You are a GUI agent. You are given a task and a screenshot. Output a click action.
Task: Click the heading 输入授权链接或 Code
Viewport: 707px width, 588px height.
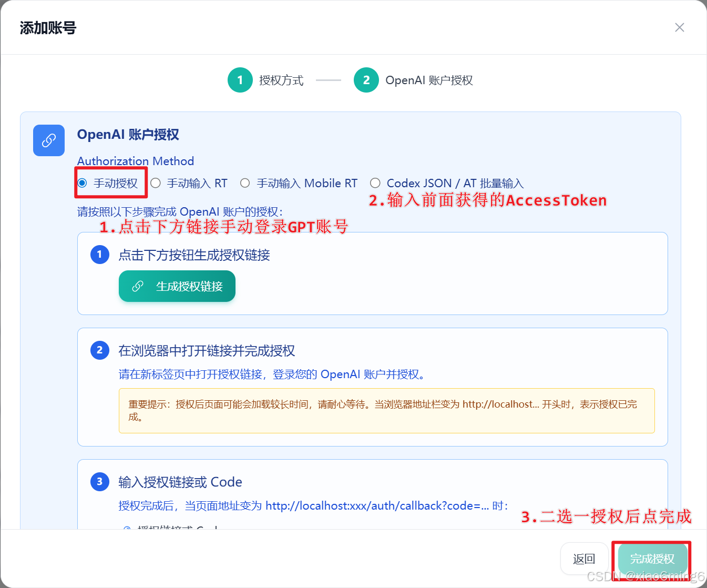[180, 482]
